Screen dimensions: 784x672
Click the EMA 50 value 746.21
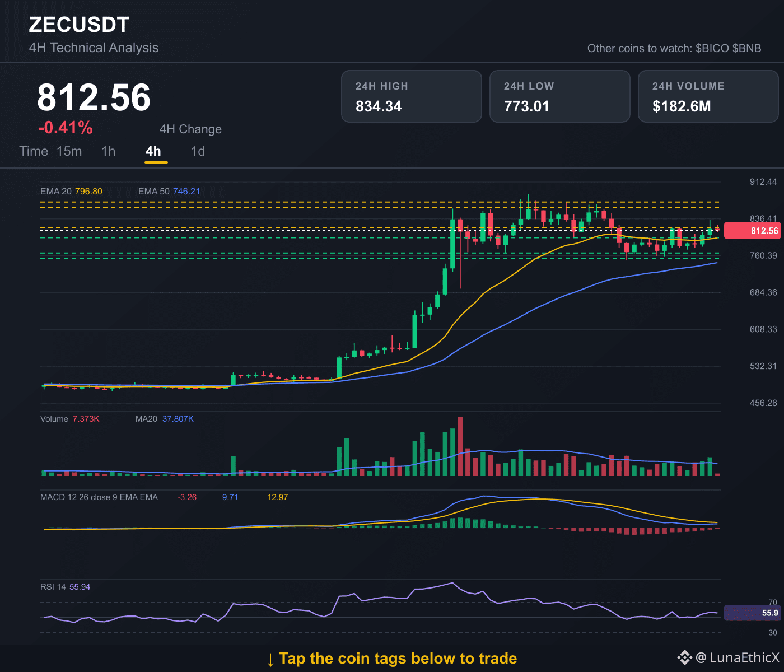click(x=186, y=192)
